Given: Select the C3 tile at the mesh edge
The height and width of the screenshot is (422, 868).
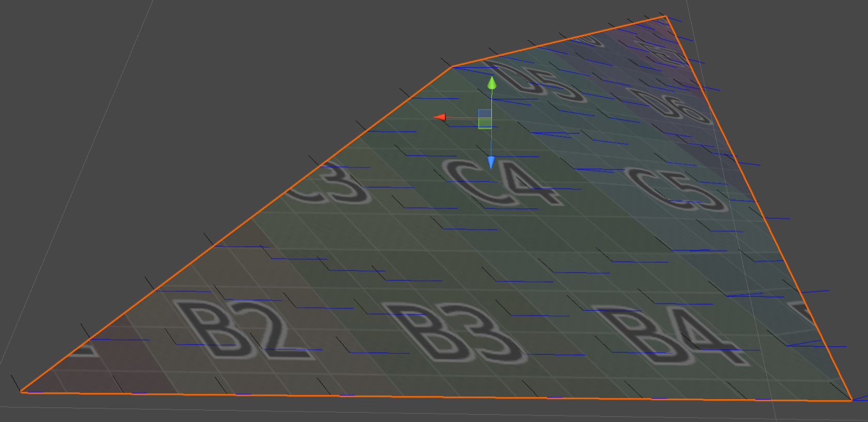Looking at the screenshot, I should [x=331, y=184].
